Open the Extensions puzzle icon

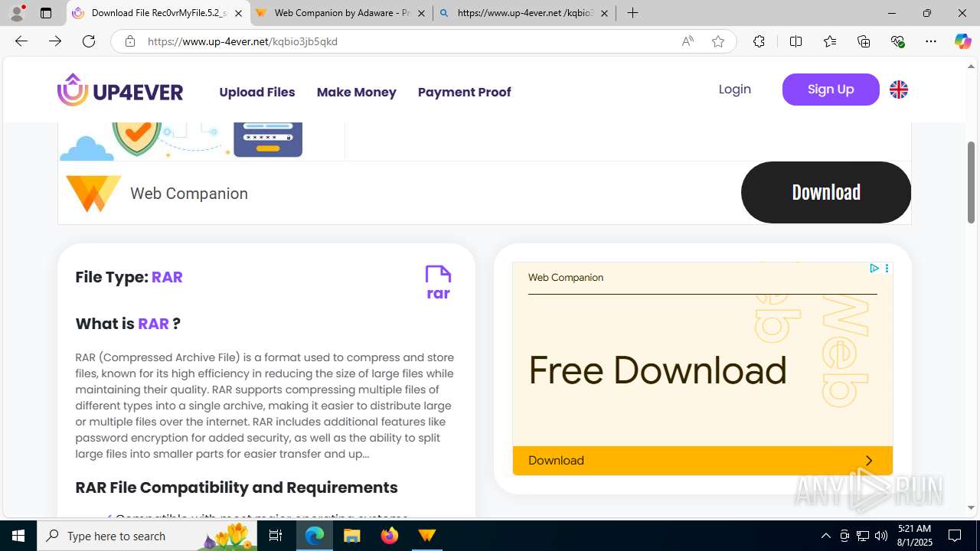point(759,41)
